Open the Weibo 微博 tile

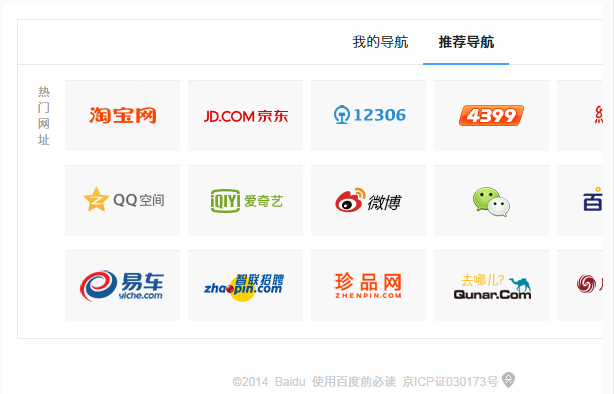point(368,201)
